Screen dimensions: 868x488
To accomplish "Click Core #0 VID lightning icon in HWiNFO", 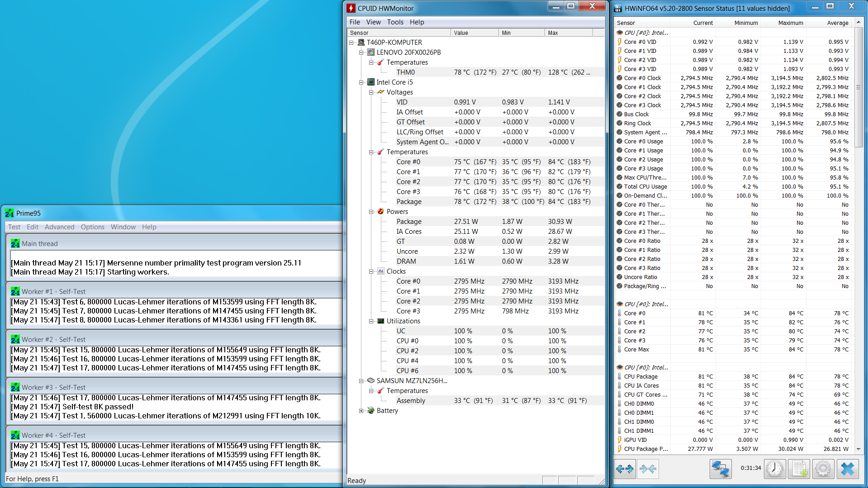I will tap(620, 42).
